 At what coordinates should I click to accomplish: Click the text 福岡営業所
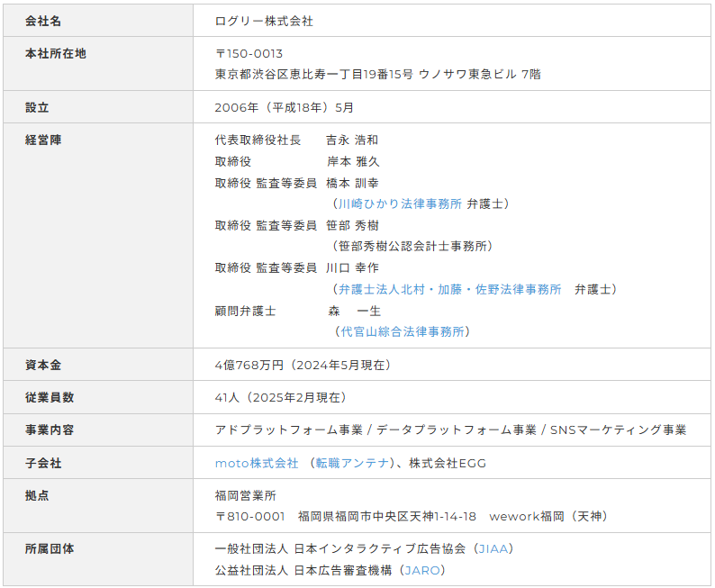pyautogui.click(x=245, y=495)
